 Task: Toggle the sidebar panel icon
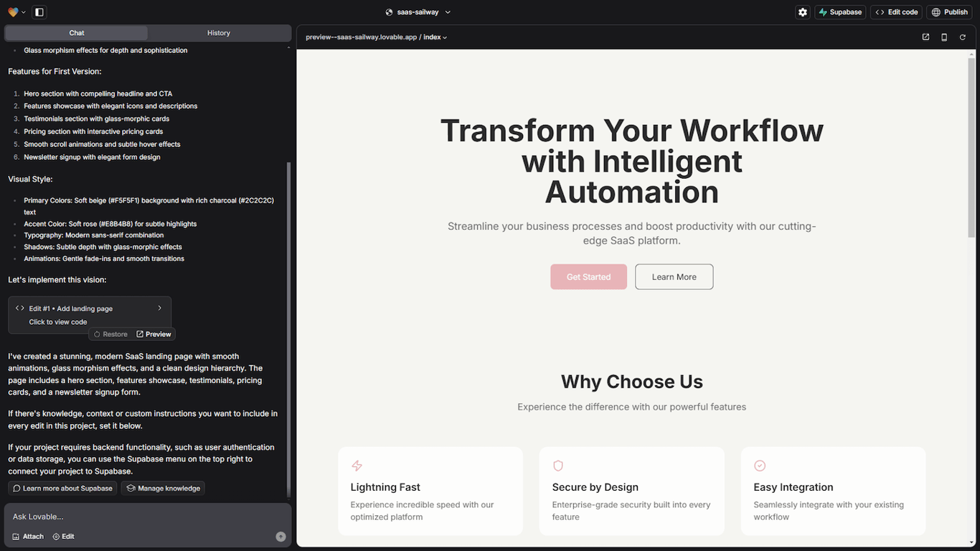tap(39, 12)
